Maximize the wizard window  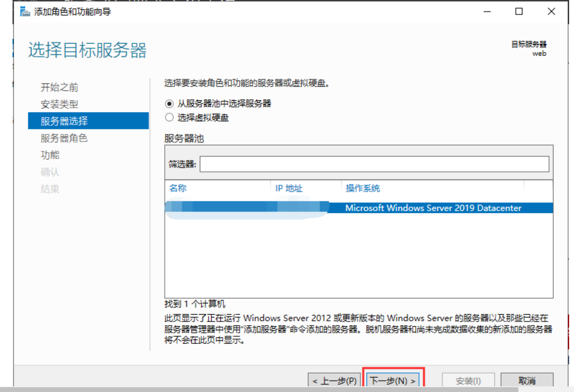[x=519, y=12]
